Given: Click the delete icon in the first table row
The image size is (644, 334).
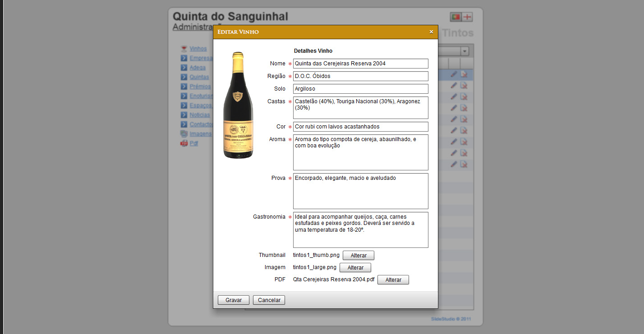Looking at the screenshot, I should click(464, 74).
